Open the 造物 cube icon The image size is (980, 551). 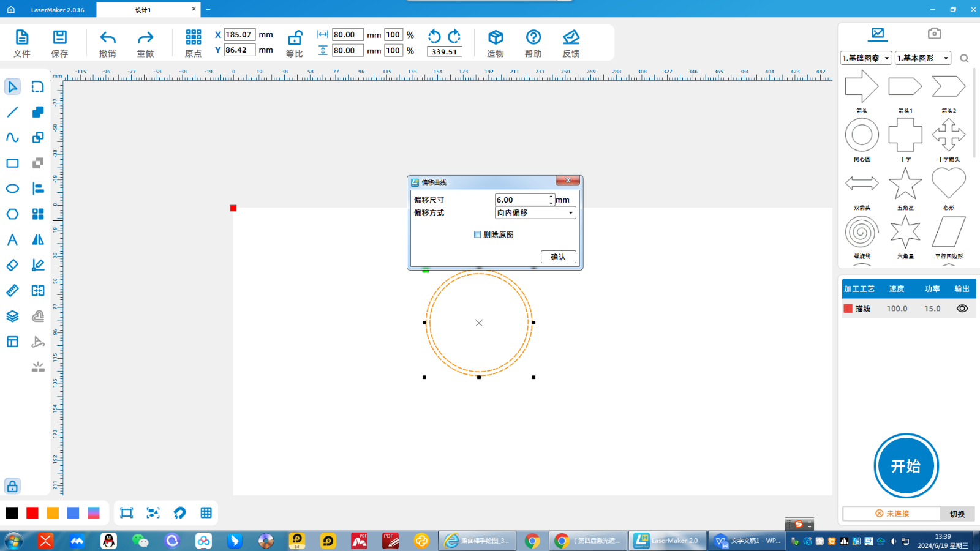[496, 38]
